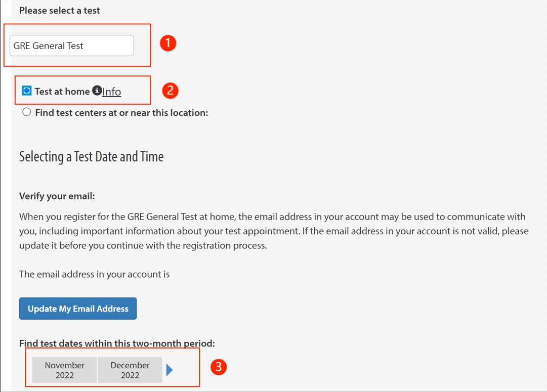Click the 'Find test dates within this two-month period' label
The image size is (547, 392).
117,343
